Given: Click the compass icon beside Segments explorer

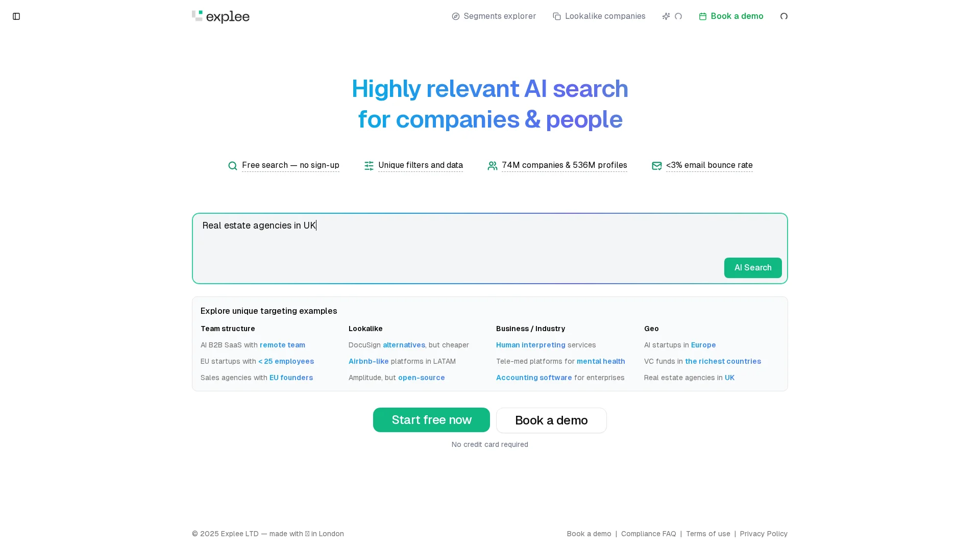Looking at the screenshot, I should (x=456, y=16).
